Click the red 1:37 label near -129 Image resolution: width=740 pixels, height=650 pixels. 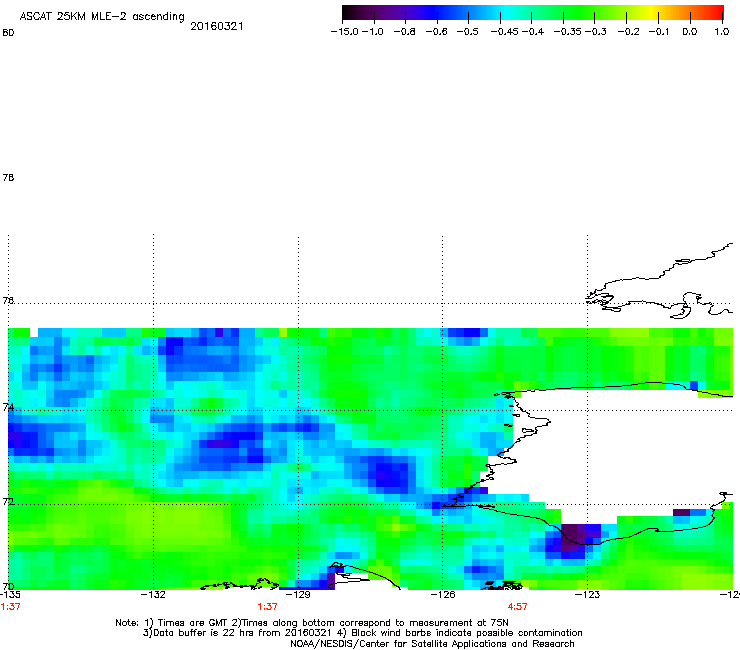click(x=267, y=607)
